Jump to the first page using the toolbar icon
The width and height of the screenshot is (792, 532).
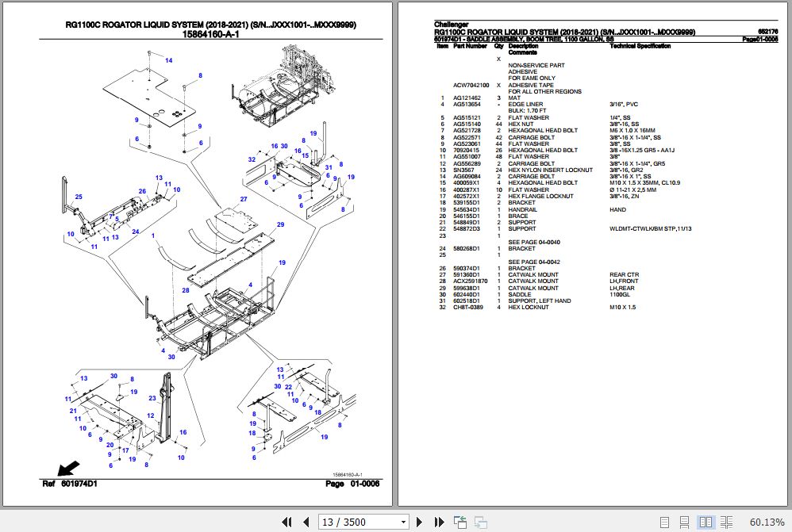287,522
